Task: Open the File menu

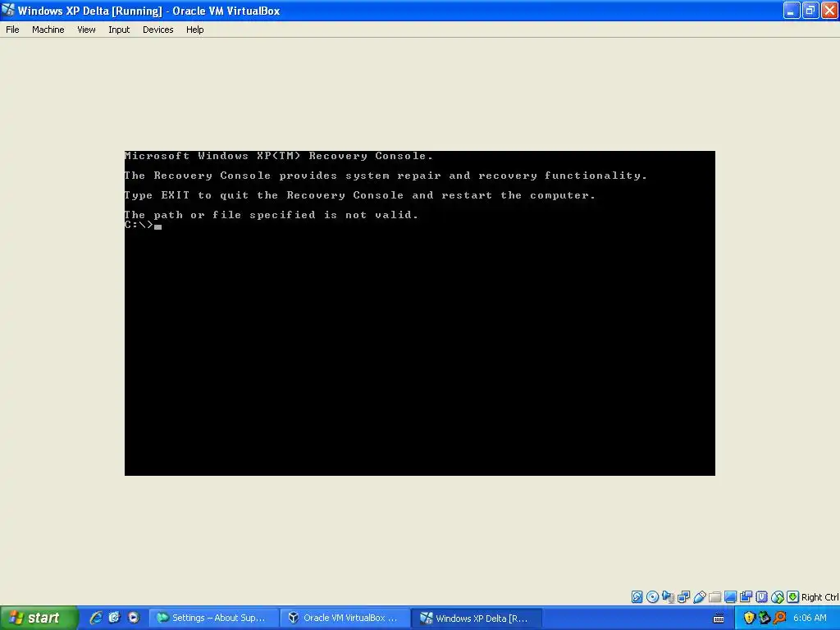Action: pos(12,30)
